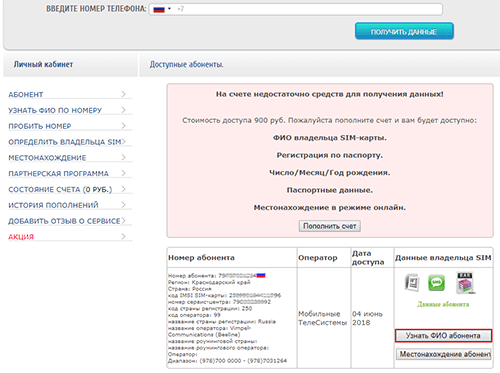Open the RAR archive icon
The image size is (500, 373).
[465, 283]
